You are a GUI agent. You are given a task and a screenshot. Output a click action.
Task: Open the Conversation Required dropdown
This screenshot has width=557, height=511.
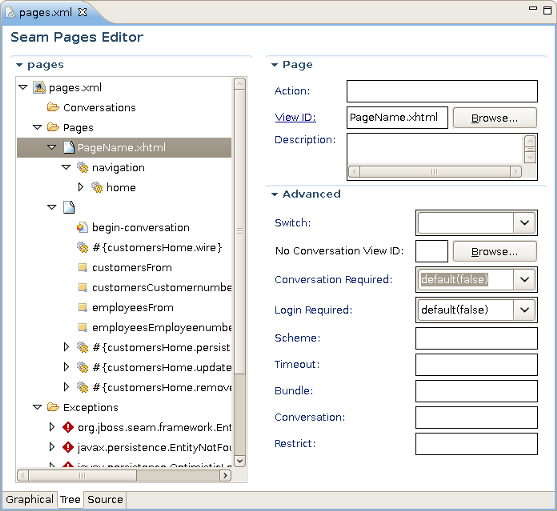[524, 279]
